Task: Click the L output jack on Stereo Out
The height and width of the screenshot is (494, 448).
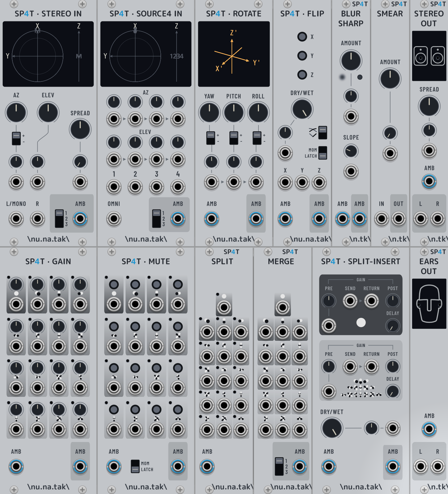Action: click(x=420, y=219)
